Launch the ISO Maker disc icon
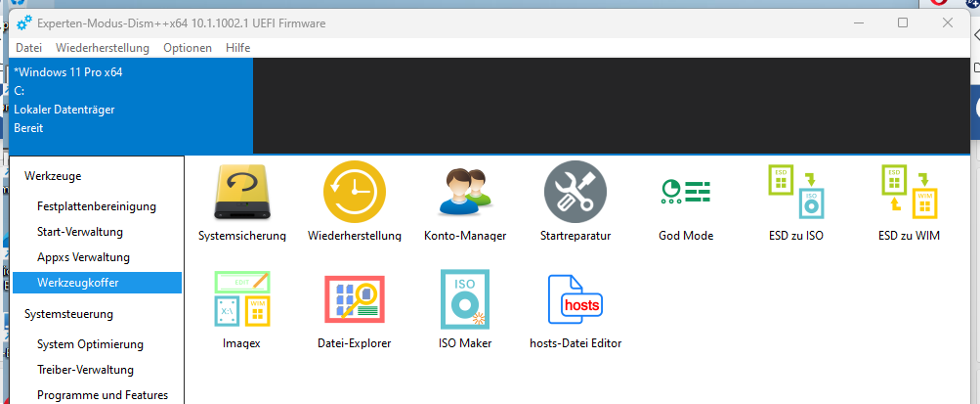Image resolution: width=980 pixels, height=404 pixels. [x=465, y=299]
